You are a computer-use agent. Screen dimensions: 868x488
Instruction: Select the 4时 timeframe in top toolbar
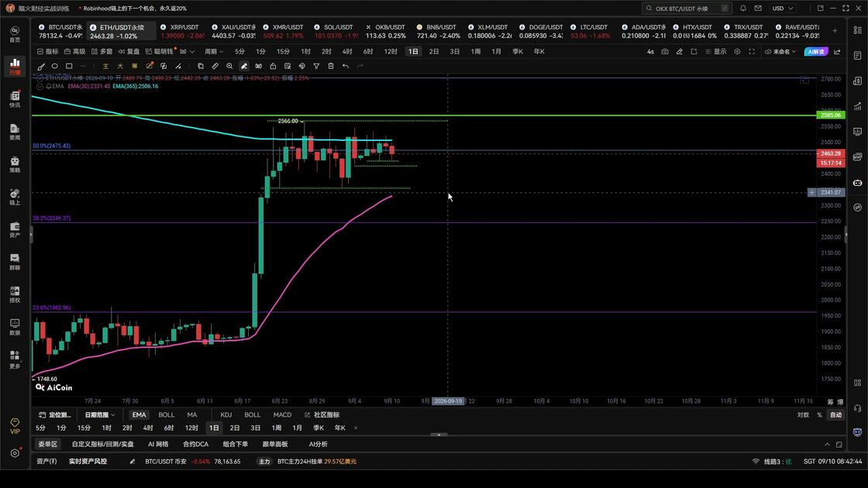point(347,51)
